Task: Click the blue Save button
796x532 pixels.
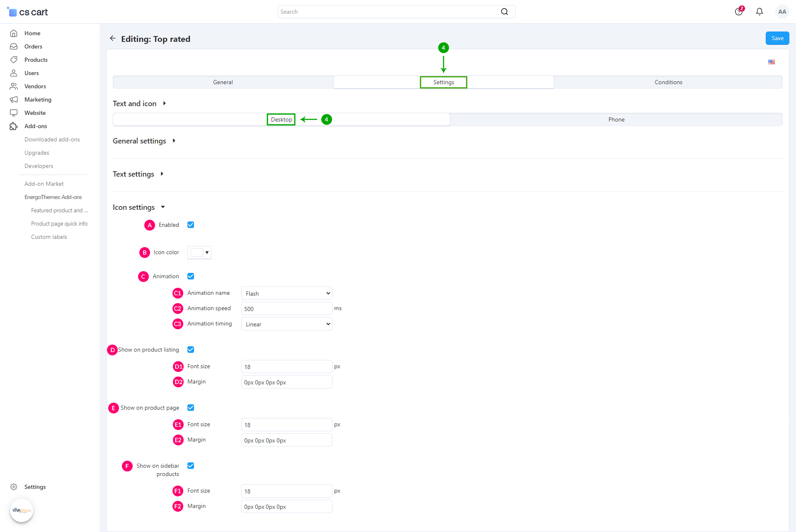Action: pos(777,38)
